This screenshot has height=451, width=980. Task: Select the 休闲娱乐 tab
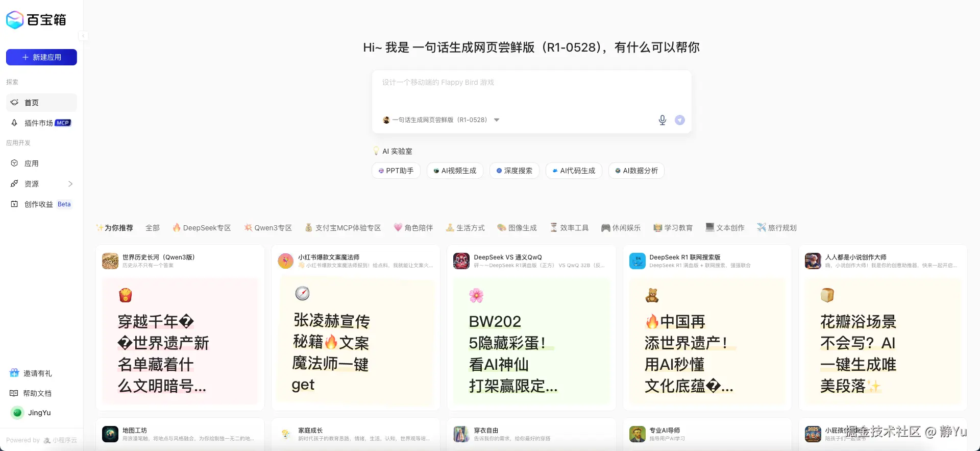621,228
